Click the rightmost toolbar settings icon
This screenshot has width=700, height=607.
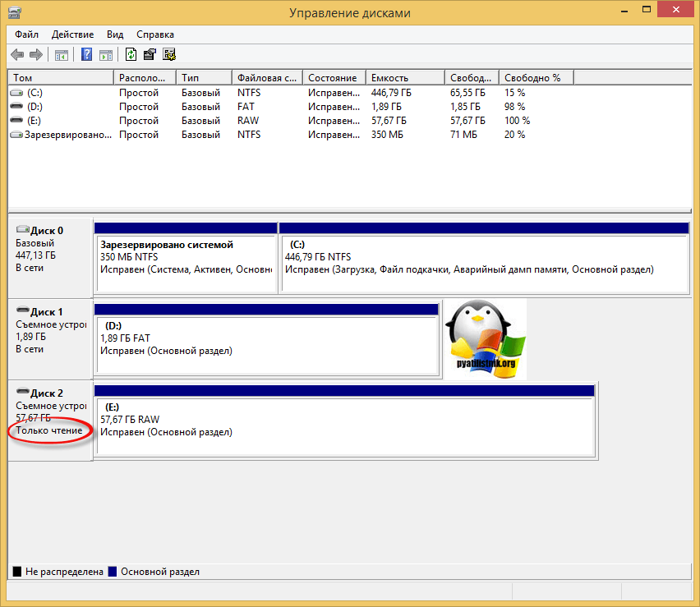[x=169, y=55]
